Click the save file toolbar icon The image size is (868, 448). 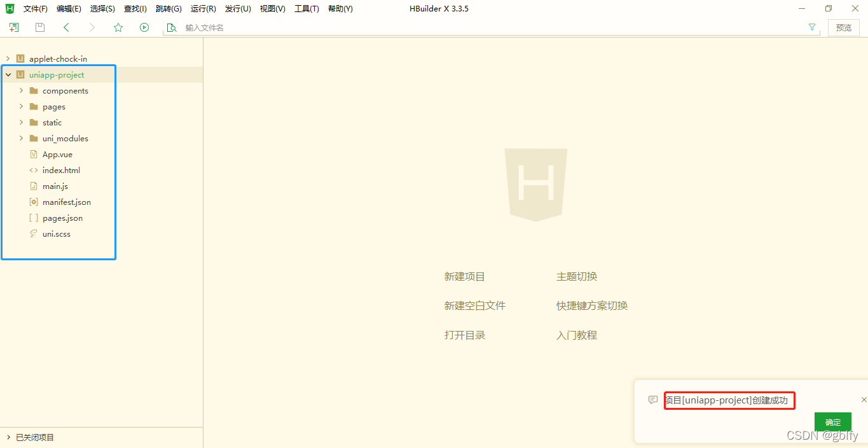click(40, 27)
